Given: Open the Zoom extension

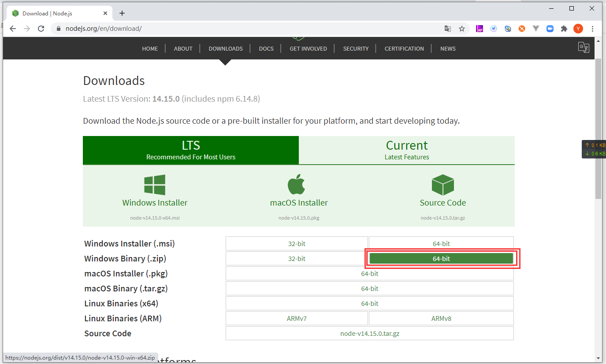Looking at the screenshot, I should [x=550, y=29].
